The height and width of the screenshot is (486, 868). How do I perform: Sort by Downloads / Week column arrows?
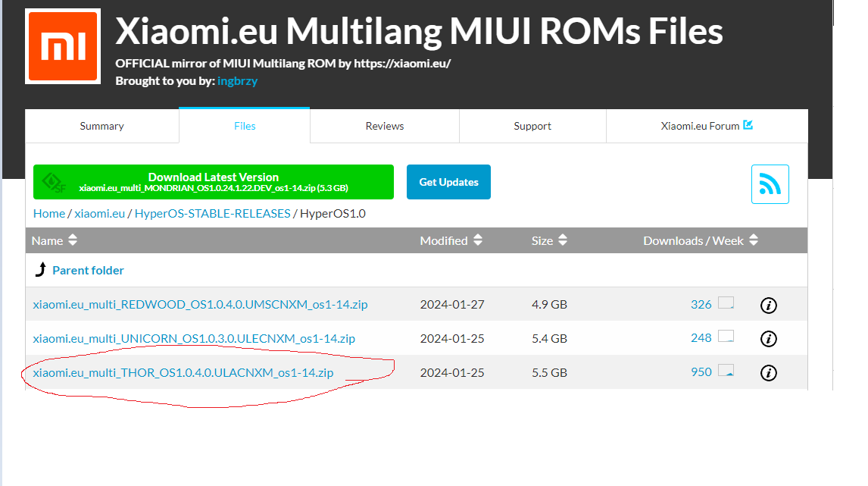pyautogui.click(x=754, y=240)
